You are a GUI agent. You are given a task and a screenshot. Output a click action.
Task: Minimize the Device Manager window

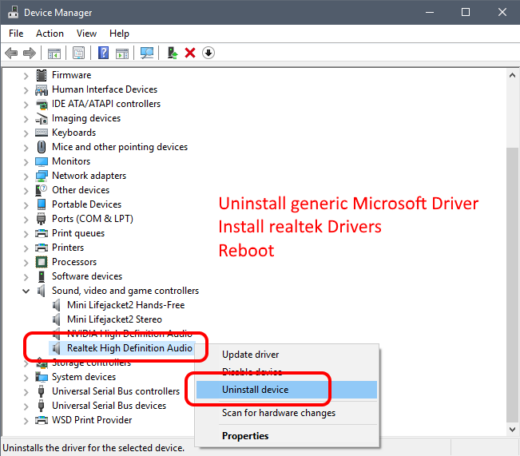pos(430,12)
